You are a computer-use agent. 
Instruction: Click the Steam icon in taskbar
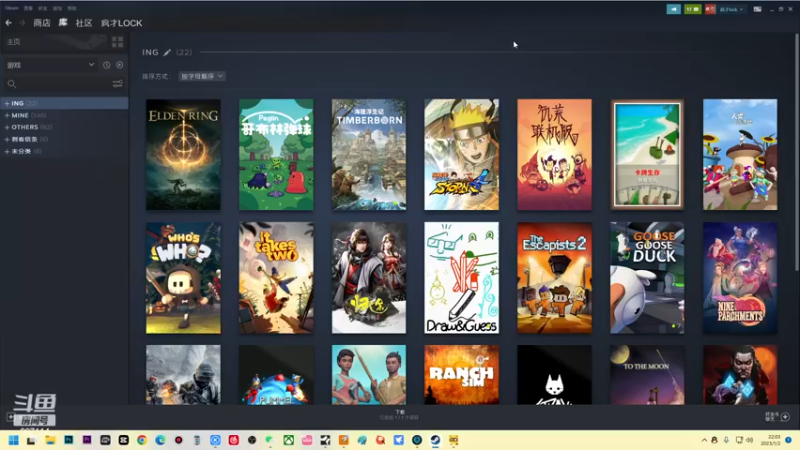(435, 440)
